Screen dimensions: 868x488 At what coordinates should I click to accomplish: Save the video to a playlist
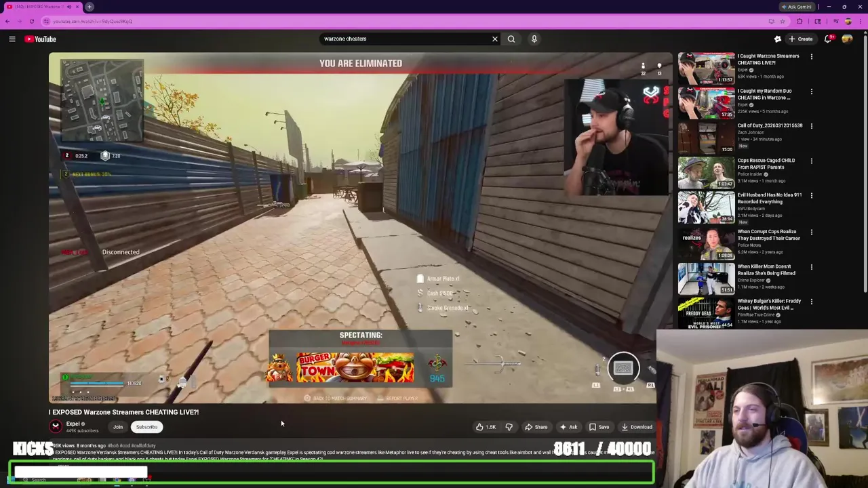point(599,427)
